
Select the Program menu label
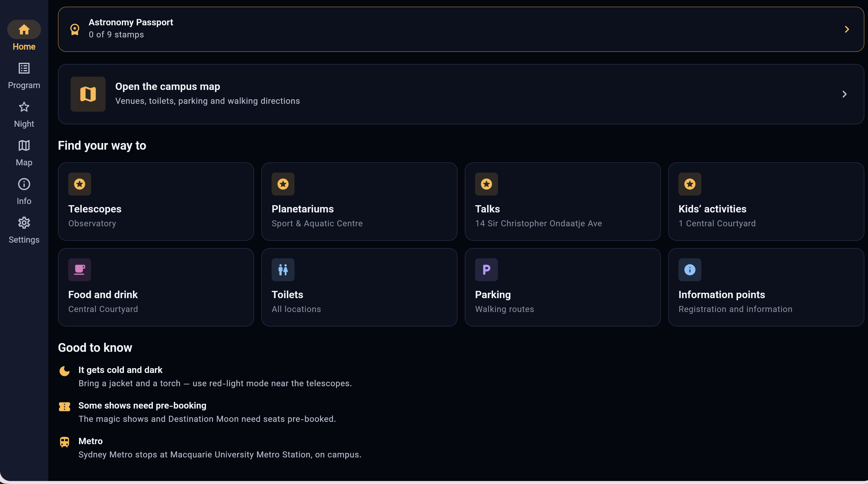(24, 85)
